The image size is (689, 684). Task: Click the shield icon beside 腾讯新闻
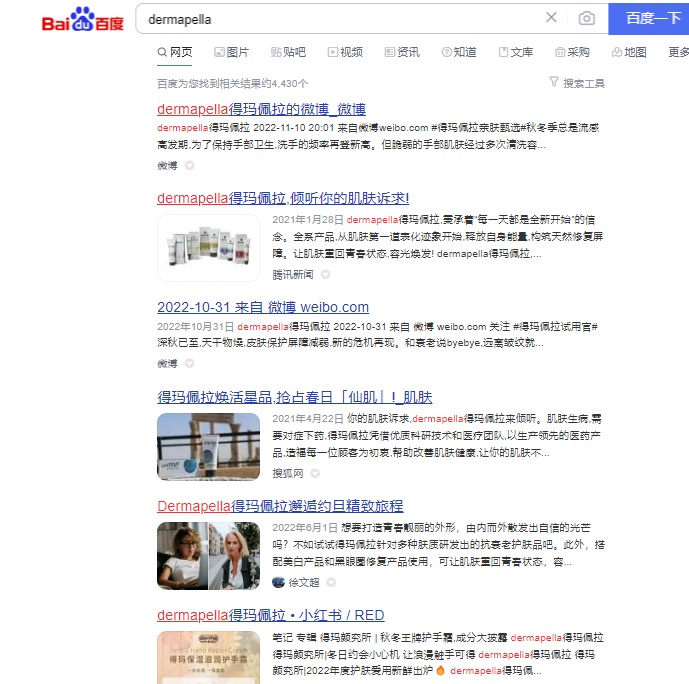point(325,275)
